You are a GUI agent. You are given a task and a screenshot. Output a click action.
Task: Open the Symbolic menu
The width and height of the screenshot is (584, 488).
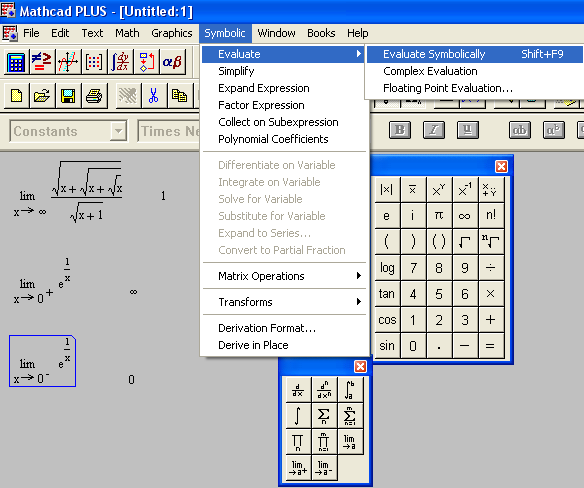[225, 33]
